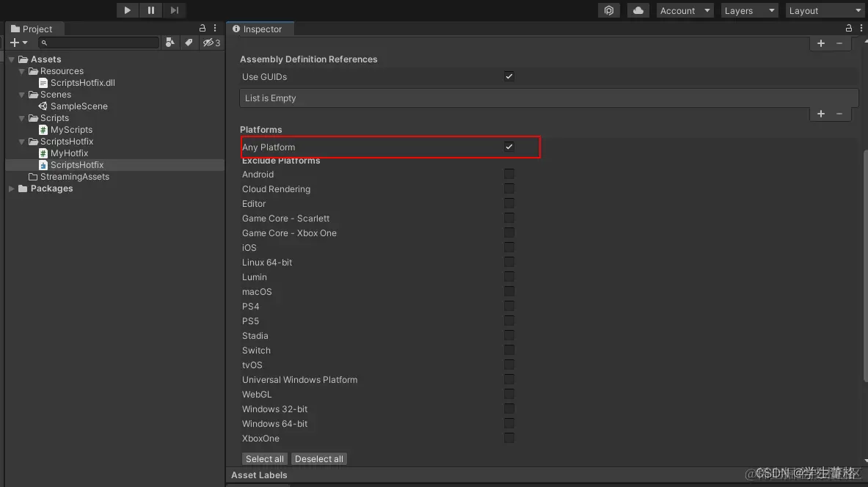Image resolution: width=868 pixels, height=487 pixels.
Task: Click the Project create plus button
Action: [18, 43]
